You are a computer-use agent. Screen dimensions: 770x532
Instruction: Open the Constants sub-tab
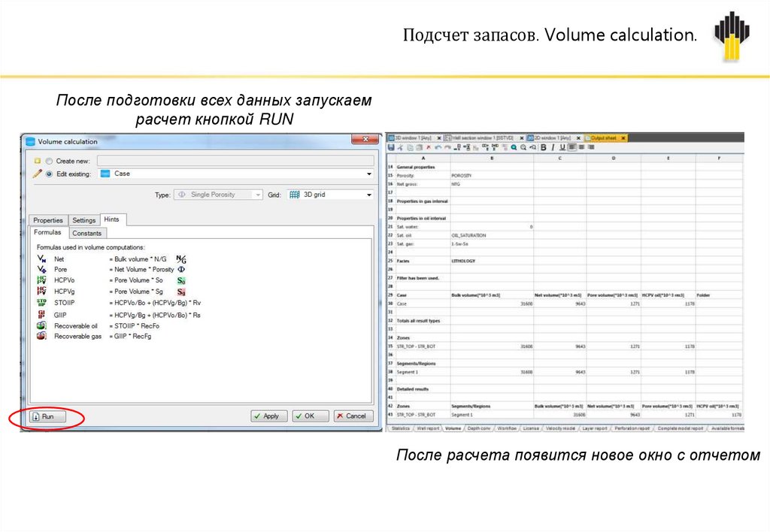(87, 233)
